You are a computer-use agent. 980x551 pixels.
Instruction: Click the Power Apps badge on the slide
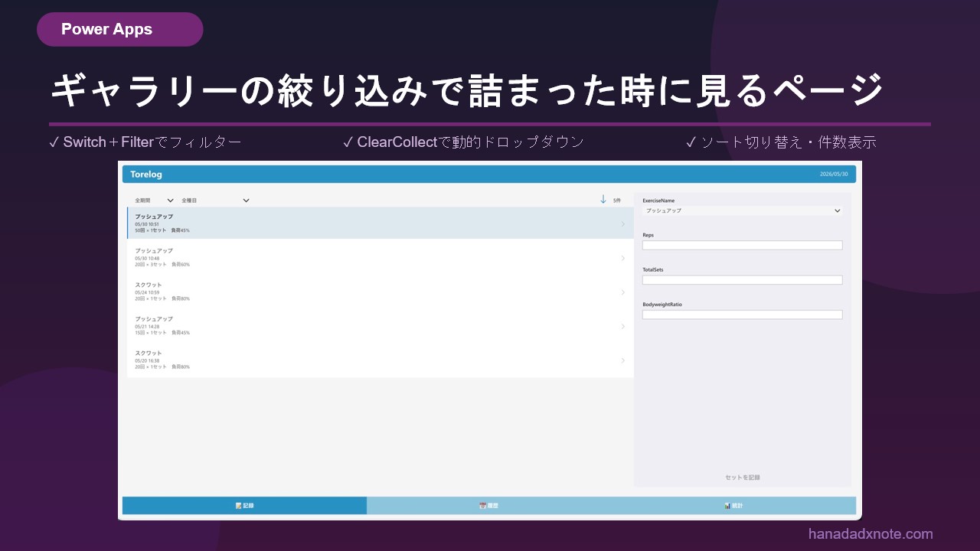(x=119, y=30)
